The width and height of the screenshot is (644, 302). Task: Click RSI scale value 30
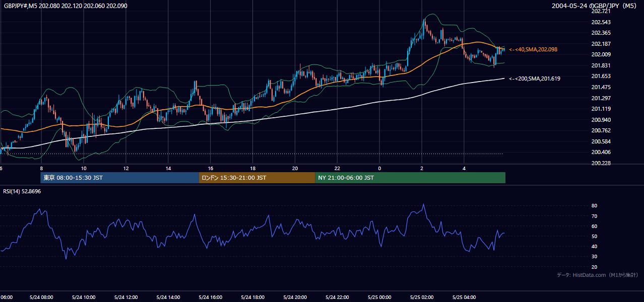point(594,257)
